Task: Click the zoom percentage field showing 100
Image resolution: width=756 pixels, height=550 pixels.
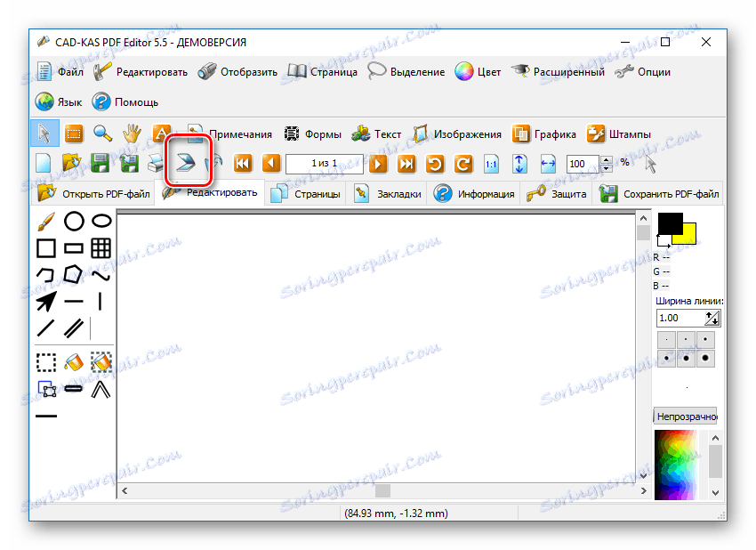Action: tap(583, 164)
